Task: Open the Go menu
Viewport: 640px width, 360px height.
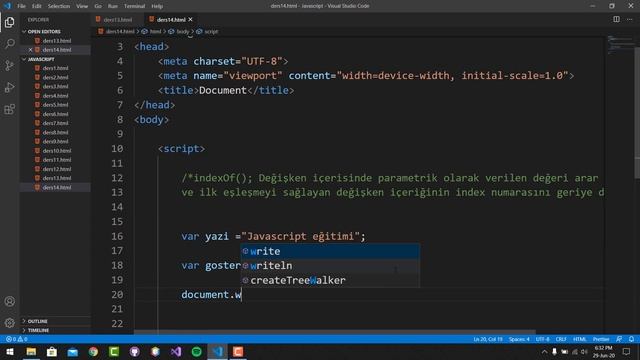Action: click(x=98, y=6)
